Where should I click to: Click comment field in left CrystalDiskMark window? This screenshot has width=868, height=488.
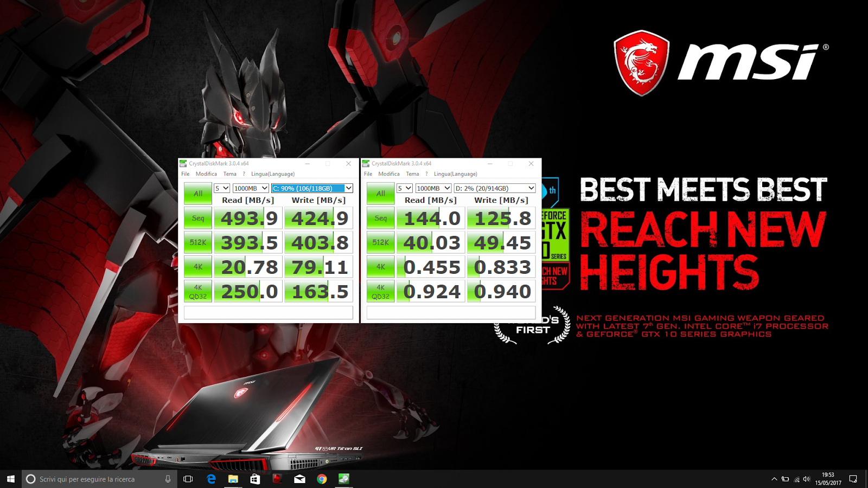[269, 312]
